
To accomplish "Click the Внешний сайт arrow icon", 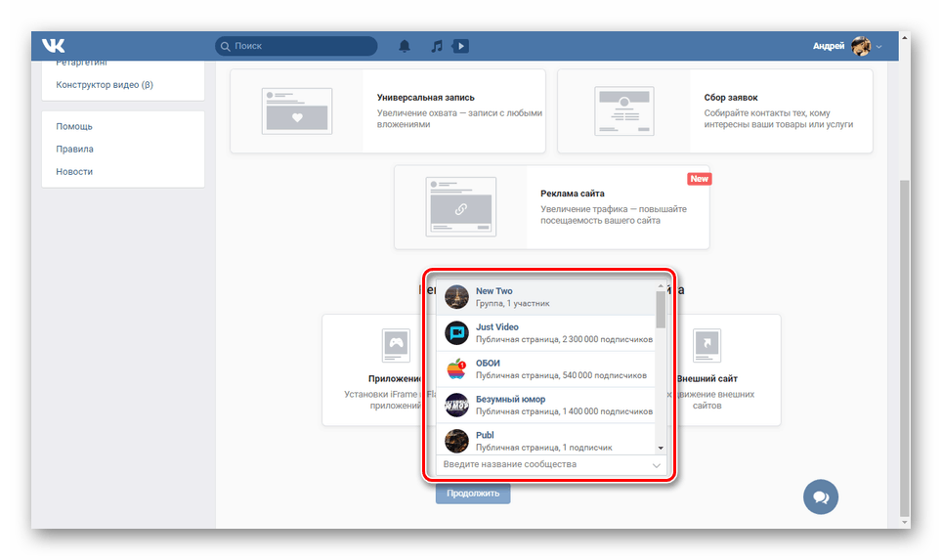I will tap(707, 345).
